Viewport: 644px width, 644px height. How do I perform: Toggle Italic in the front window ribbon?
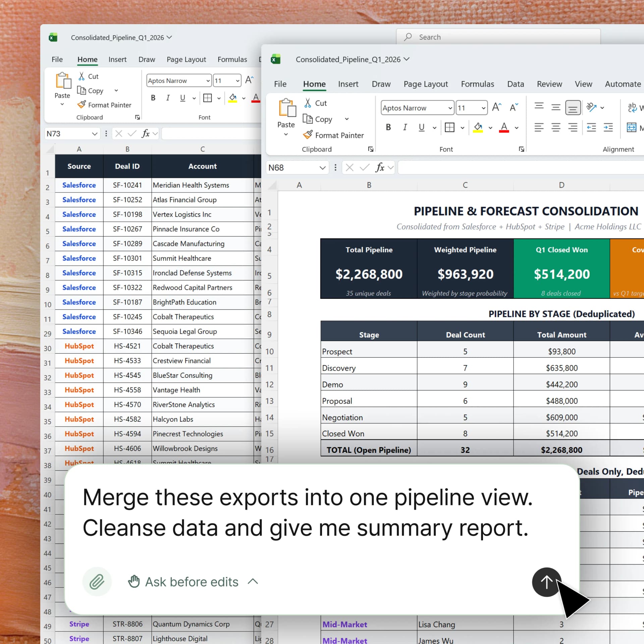405,127
